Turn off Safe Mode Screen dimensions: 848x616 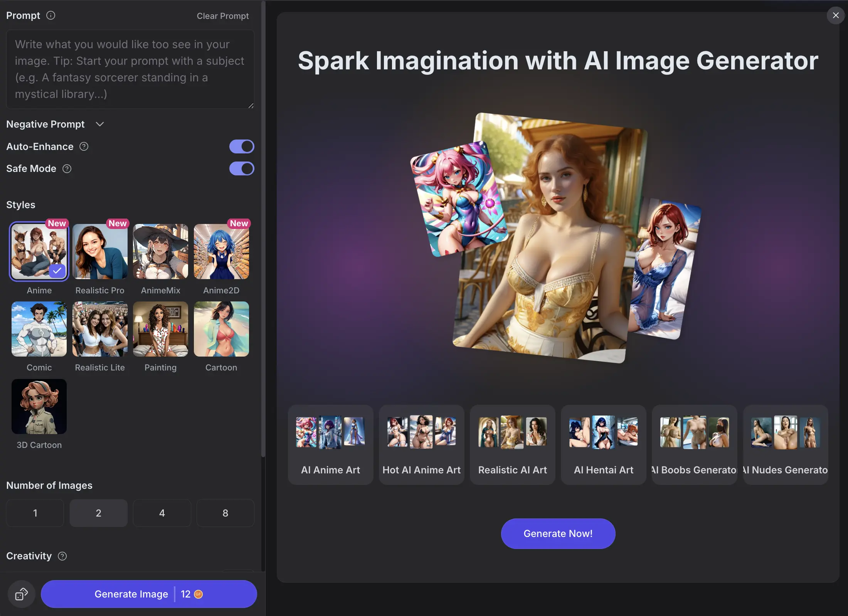[242, 169]
